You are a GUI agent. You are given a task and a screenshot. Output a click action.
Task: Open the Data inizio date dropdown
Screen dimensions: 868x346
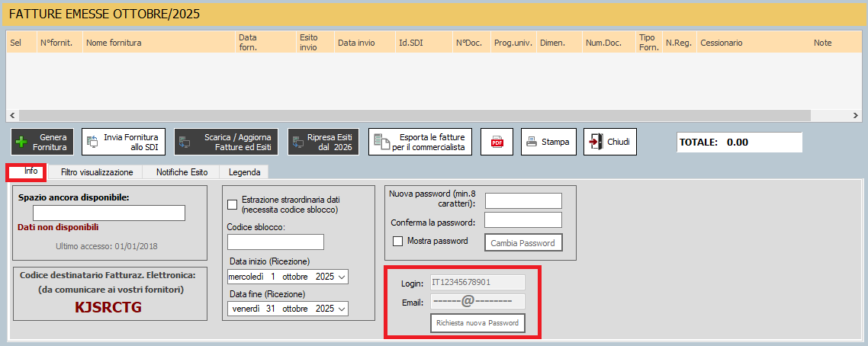click(341, 277)
